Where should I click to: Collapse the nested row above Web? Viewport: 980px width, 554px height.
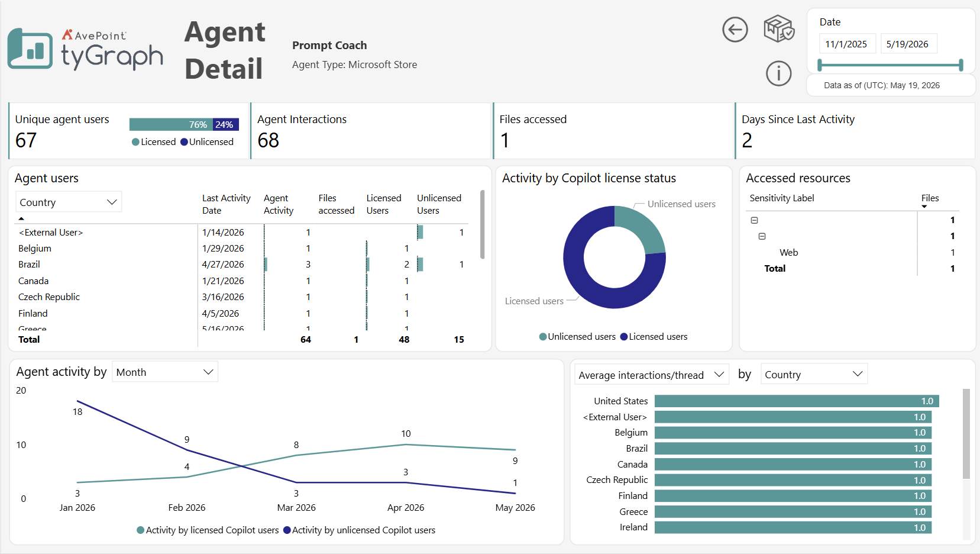pyautogui.click(x=762, y=236)
